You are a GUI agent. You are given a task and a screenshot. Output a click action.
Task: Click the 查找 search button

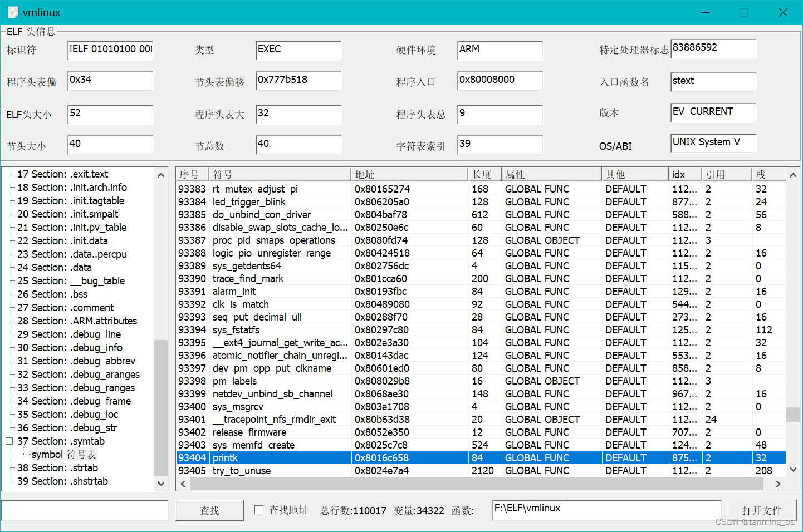coord(209,510)
